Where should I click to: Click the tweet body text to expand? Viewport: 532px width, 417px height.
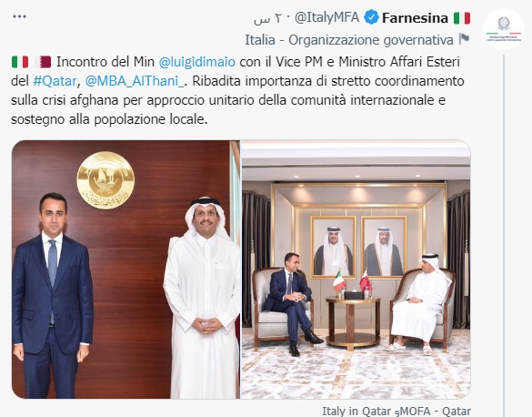click(x=237, y=91)
